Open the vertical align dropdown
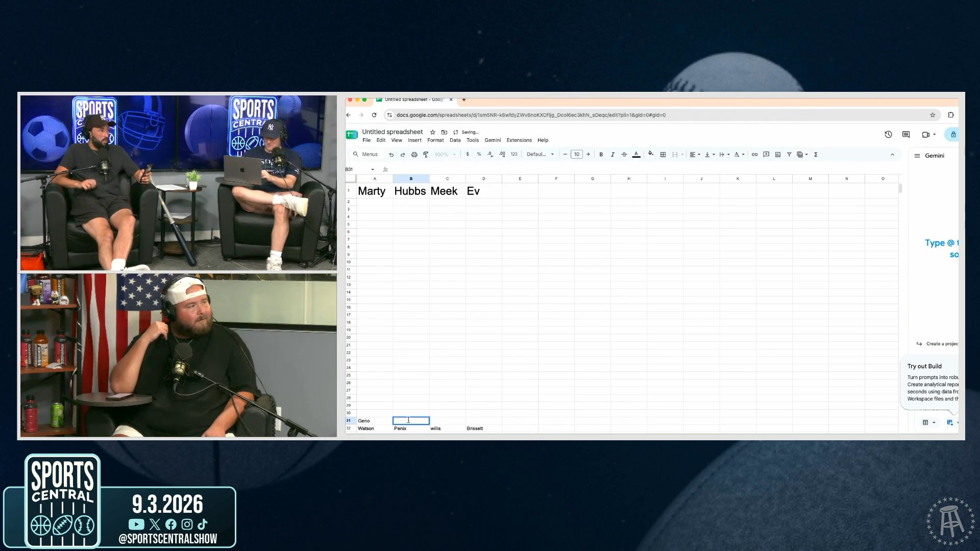The width and height of the screenshot is (980, 551). (709, 155)
